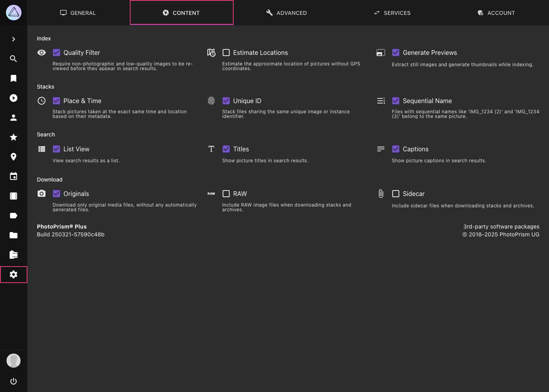Disable the Quality Filter checkbox
The width and height of the screenshot is (549, 392).
(56, 53)
